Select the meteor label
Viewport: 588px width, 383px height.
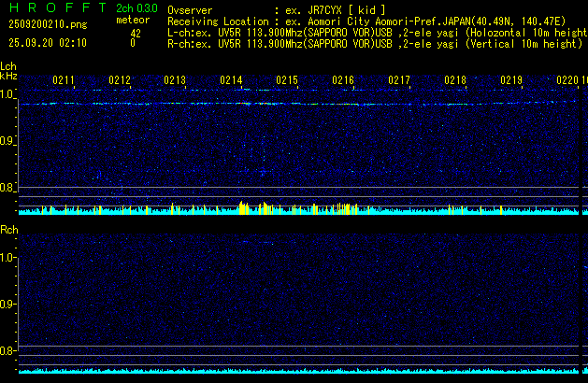coord(132,20)
